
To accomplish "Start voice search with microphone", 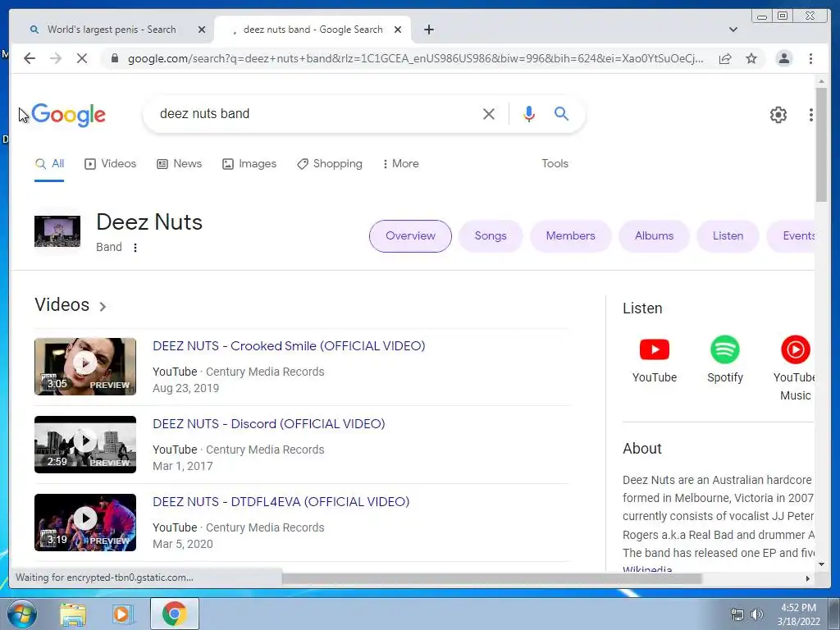I will 529,113.
